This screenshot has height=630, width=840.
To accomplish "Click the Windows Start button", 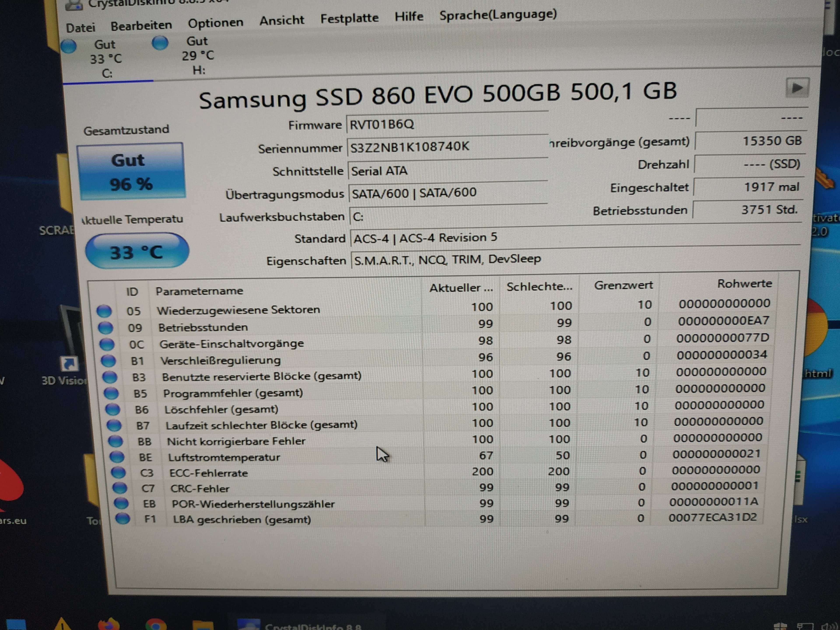I will [16, 625].
